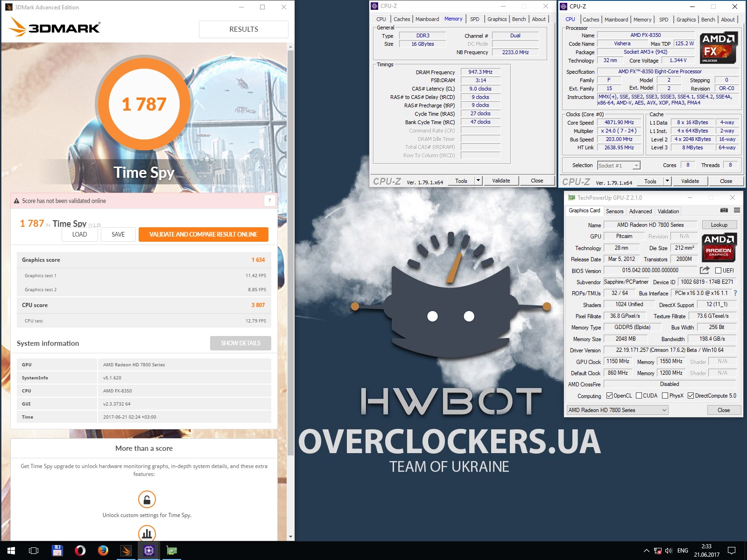747x560 pixels.
Task: Expand the Tools arrow in the CPU-Z CPU window
Action: click(667, 181)
